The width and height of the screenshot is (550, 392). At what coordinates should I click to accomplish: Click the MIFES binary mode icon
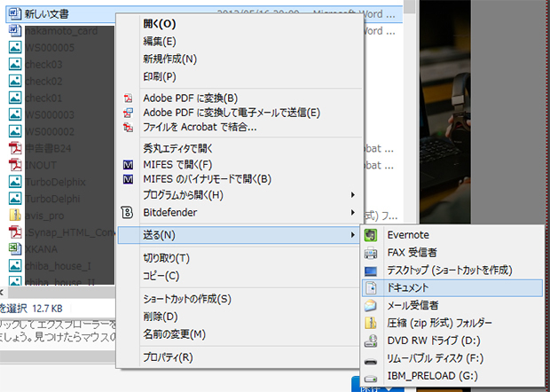point(128,179)
